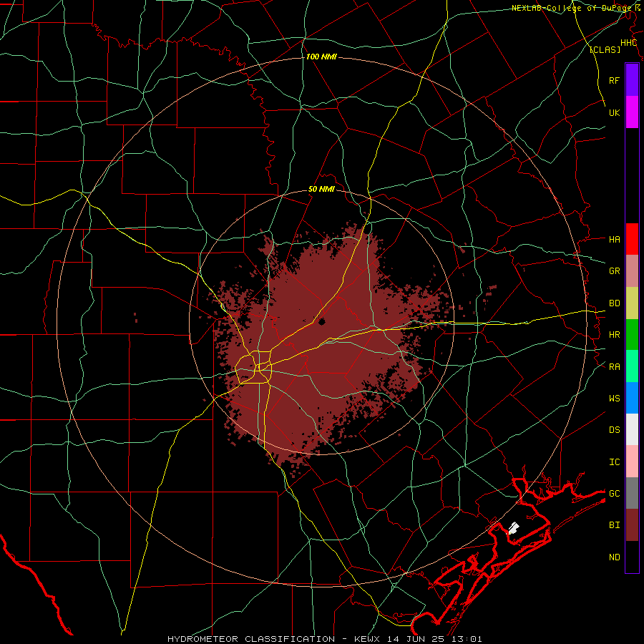644x644 pixels.
Task: Click the ND legend label
Action: (x=615, y=557)
